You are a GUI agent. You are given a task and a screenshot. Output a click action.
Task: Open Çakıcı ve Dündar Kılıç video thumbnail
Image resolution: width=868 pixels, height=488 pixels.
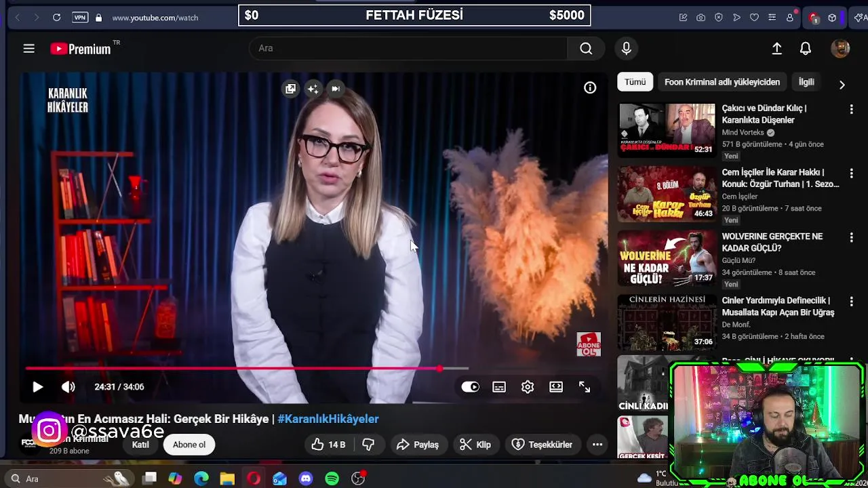click(667, 130)
